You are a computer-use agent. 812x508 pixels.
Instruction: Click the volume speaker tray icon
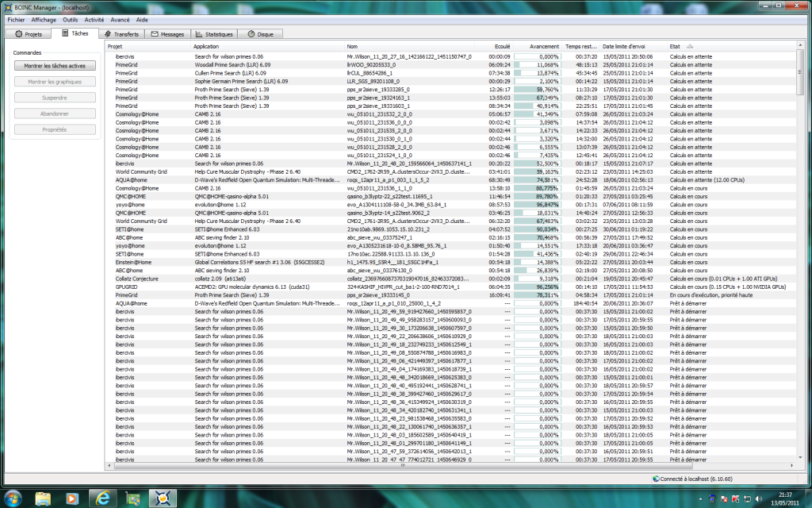coord(758,499)
